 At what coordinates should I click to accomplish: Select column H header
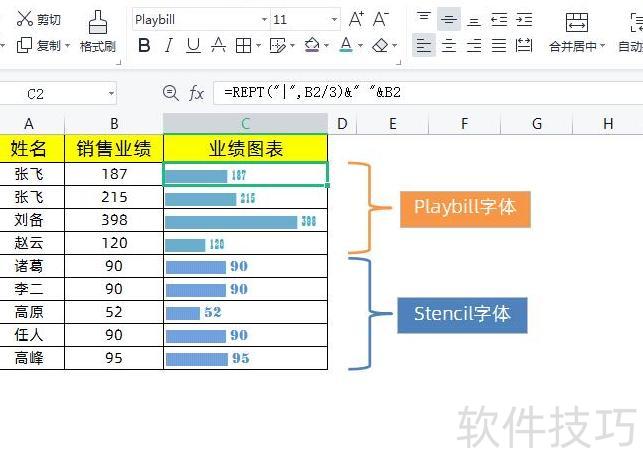[x=608, y=123]
